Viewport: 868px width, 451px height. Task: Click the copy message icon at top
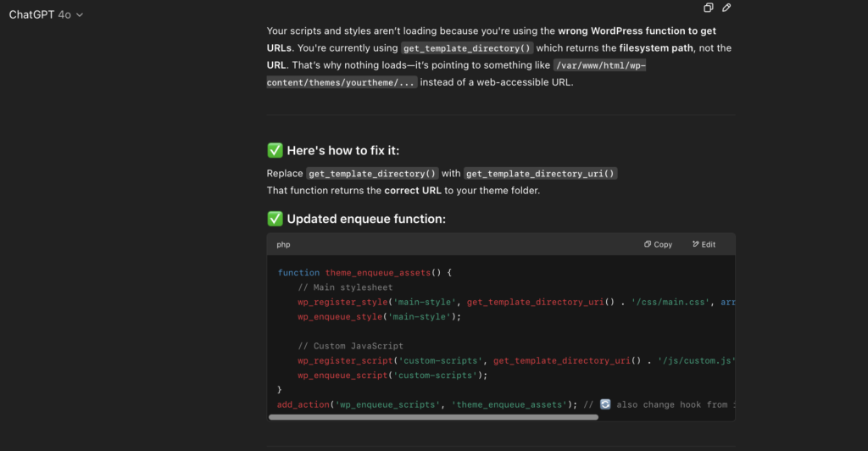click(708, 8)
